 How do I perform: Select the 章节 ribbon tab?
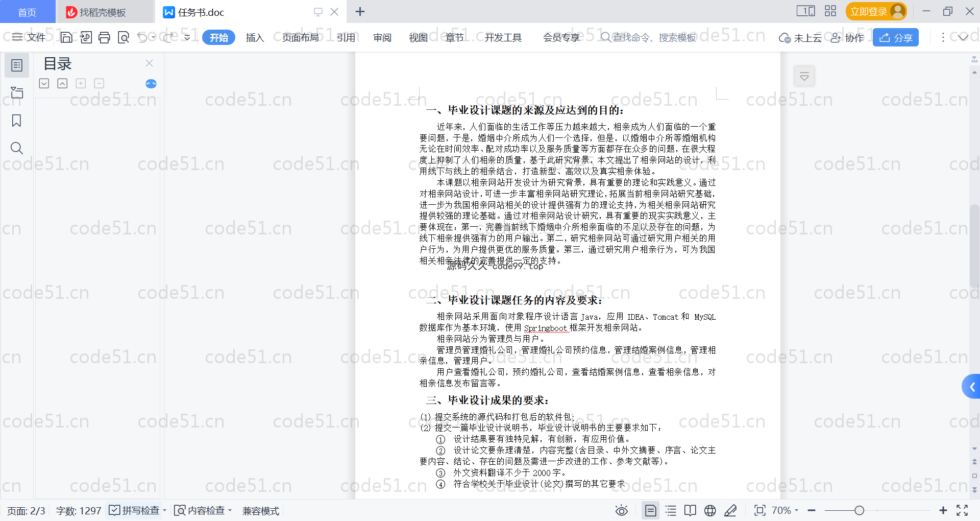454,37
